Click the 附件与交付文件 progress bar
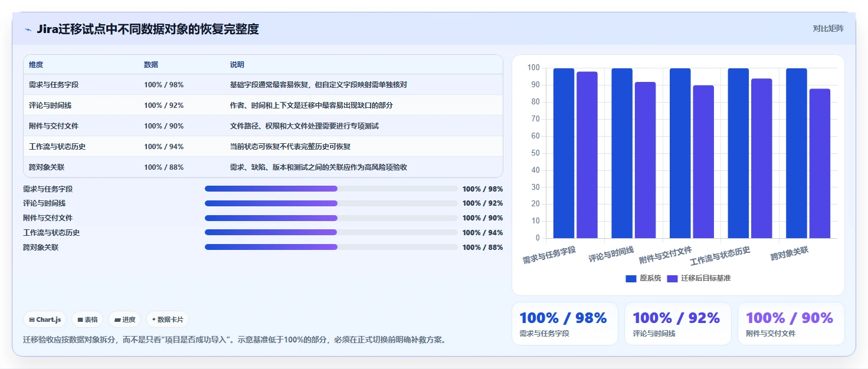This screenshot has height=369, width=868. pos(331,218)
